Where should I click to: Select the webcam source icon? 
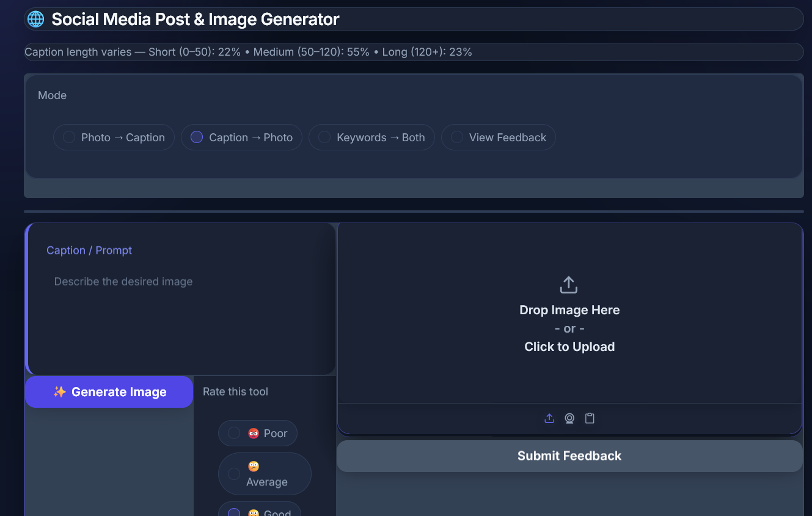[569, 418]
